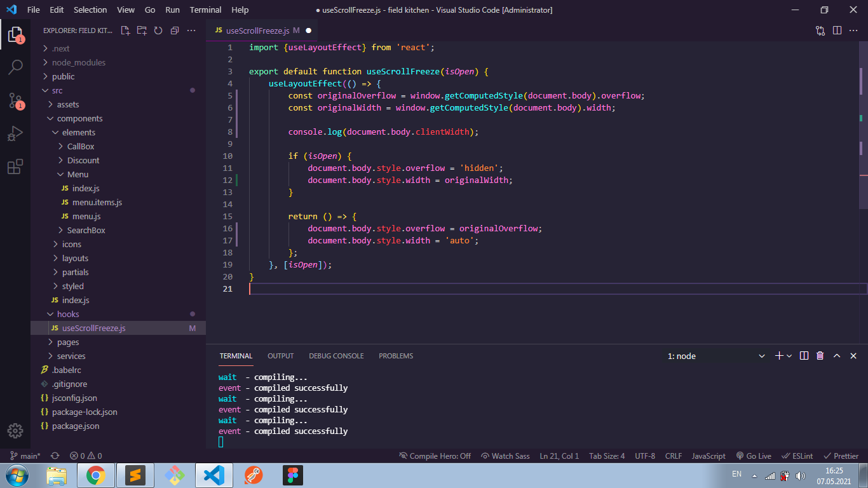
Task: Switch to the OUTPUT panel tab
Action: point(280,356)
